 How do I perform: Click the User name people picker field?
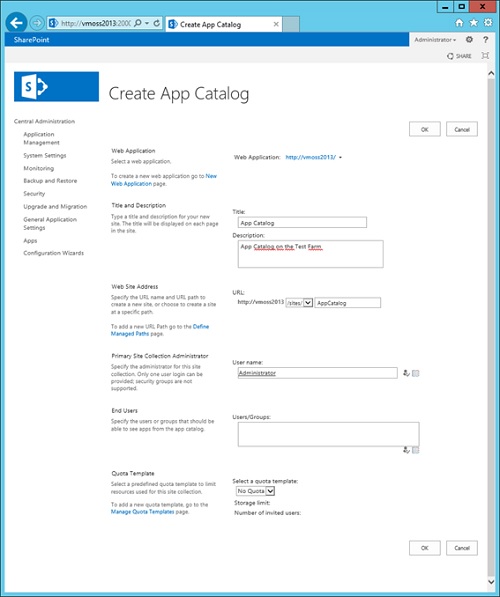click(317, 373)
